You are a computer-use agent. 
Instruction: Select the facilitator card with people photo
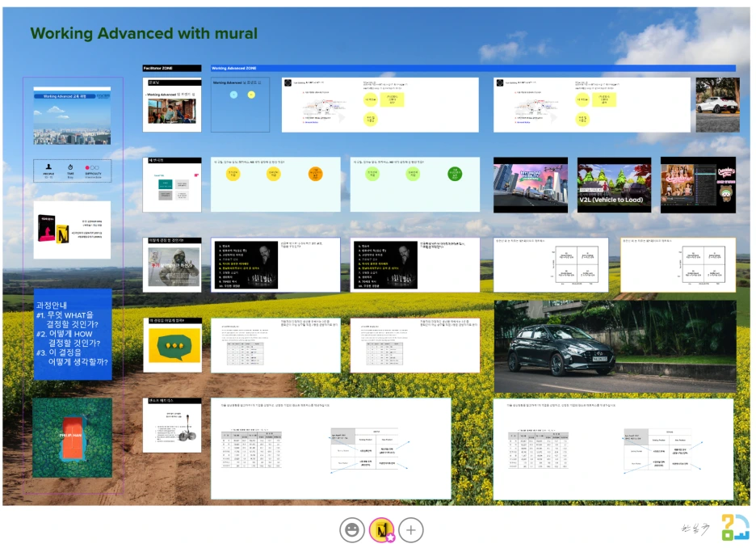[172, 105]
